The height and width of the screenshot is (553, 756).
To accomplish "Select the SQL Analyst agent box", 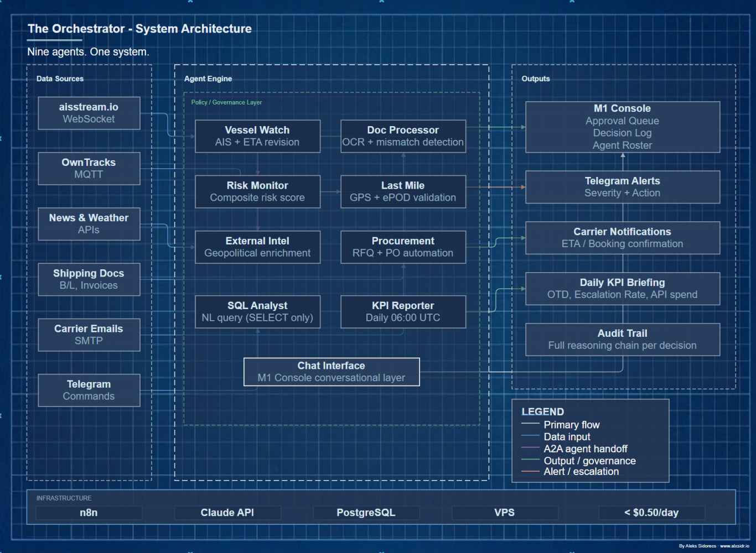I will coord(257,311).
